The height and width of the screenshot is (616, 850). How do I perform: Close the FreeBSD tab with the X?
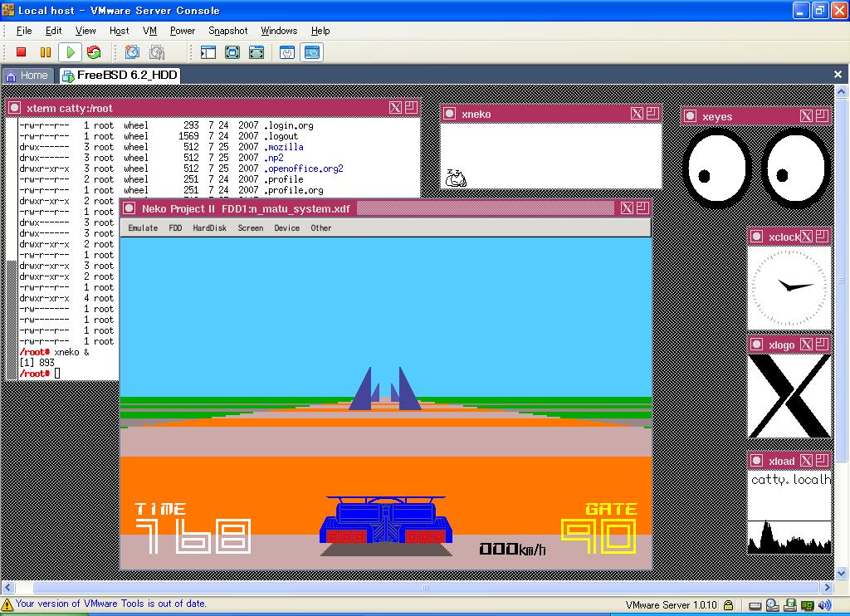pyautogui.click(x=838, y=74)
